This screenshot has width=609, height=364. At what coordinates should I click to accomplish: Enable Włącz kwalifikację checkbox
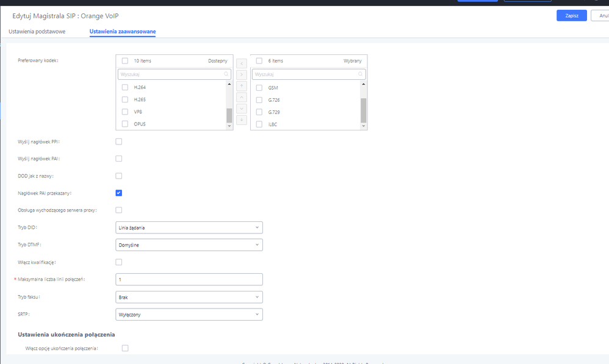[x=119, y=262]
